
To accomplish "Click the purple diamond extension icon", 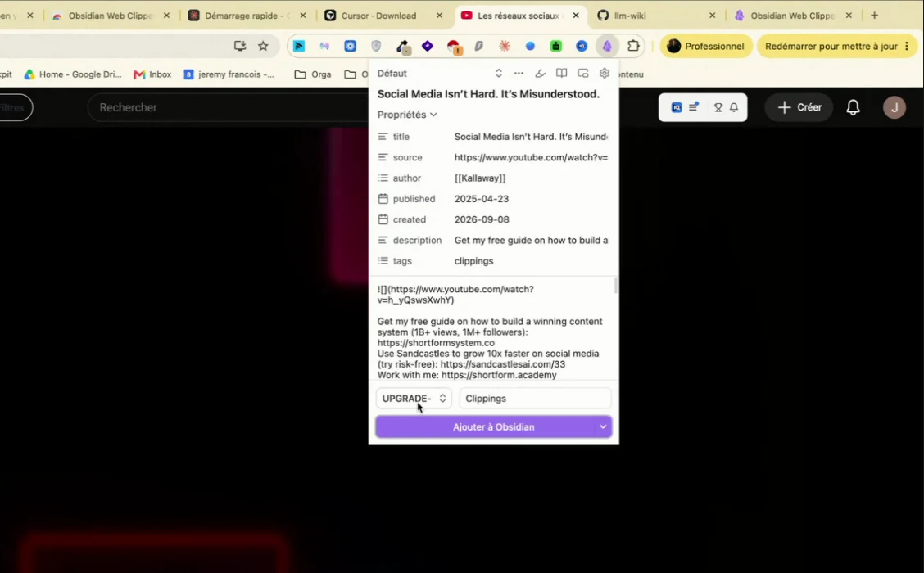I will [x=428, y=46].
